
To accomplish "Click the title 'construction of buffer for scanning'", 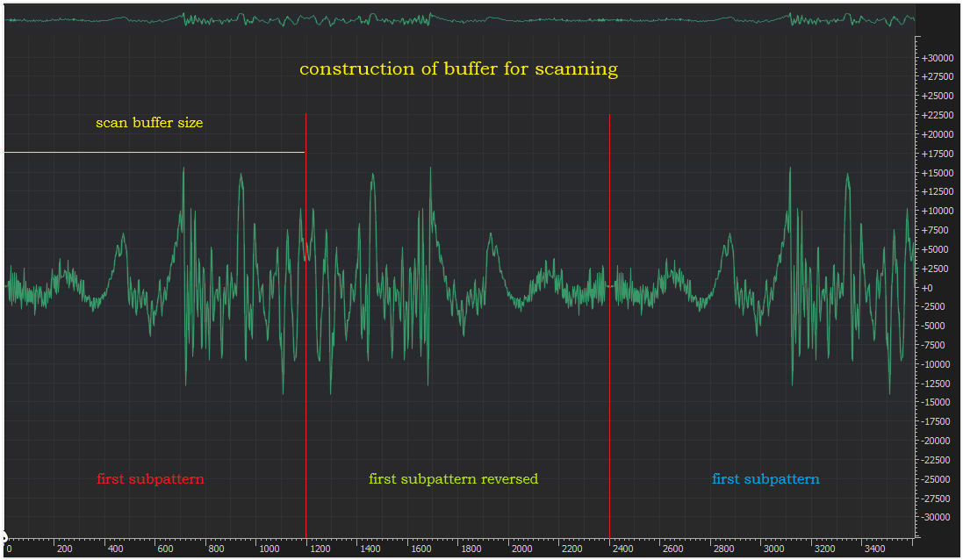I will point(458,69).
